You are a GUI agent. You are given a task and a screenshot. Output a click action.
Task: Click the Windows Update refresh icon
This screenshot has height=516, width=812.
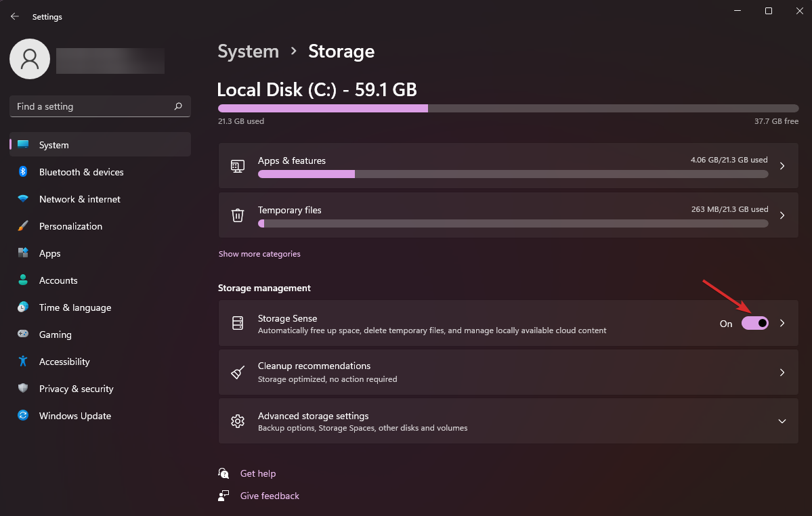coord(23,415)
